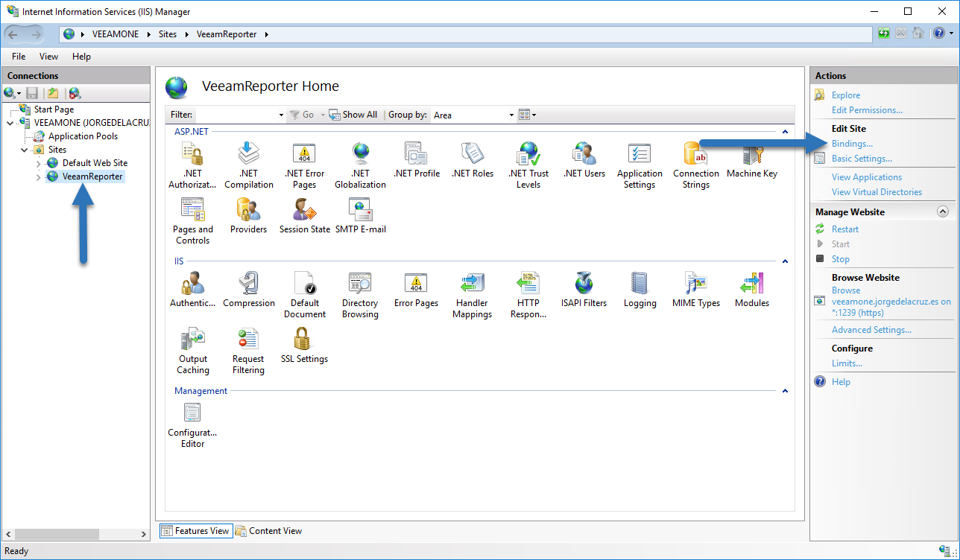Stop the website
The image size is (960, 560).
click(841, 259)
